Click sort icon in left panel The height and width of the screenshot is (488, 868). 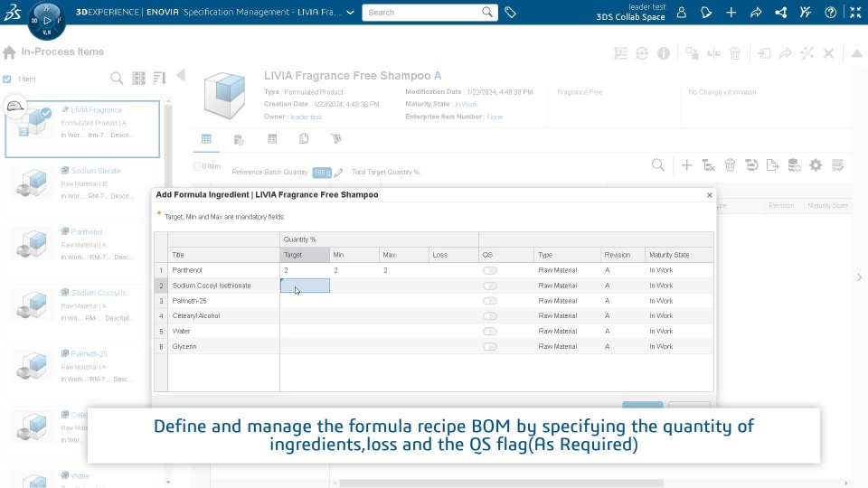159,78
